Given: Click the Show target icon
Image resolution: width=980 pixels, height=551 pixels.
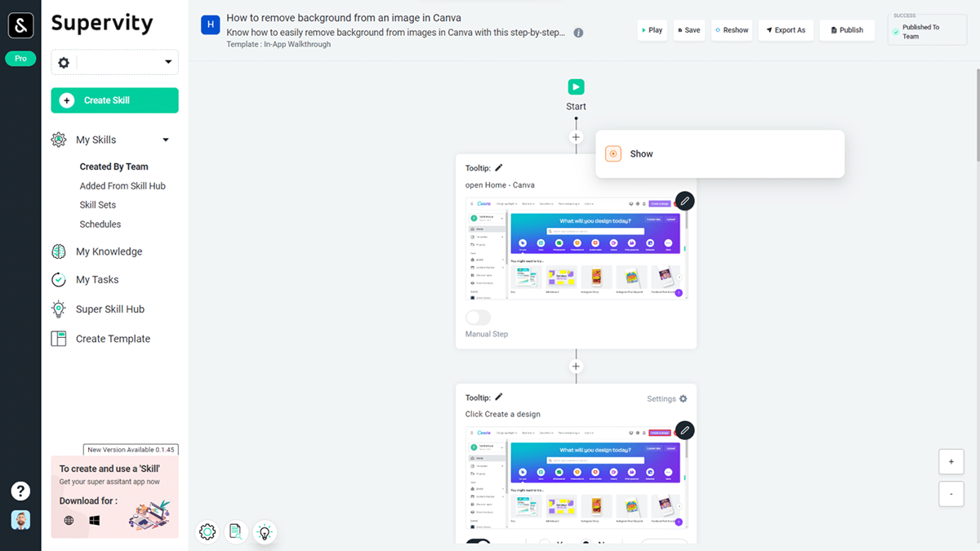Looking at the screenshot, I should [x=613, y=153].
